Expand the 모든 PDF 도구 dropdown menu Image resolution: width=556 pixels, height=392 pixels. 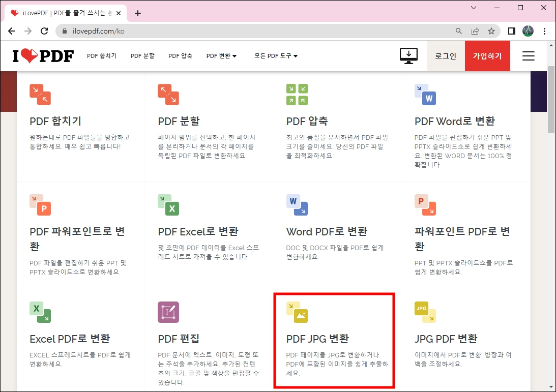[x=276, y=56]
